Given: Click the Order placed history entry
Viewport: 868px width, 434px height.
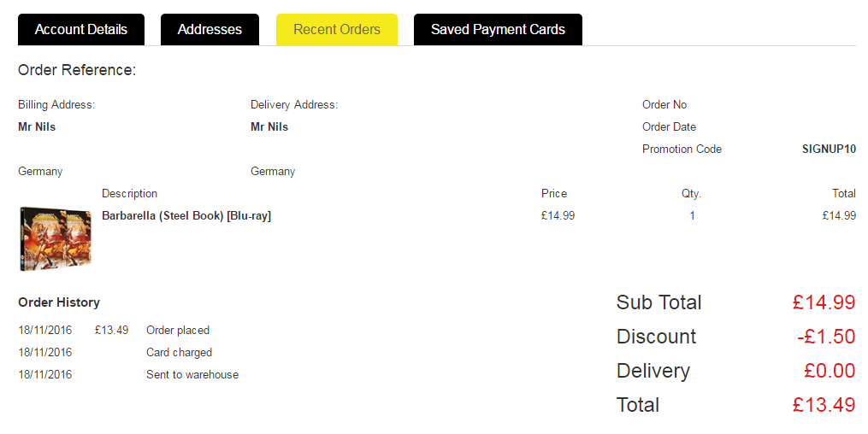Looking at the screenshot, I should [x=178, y=331].
